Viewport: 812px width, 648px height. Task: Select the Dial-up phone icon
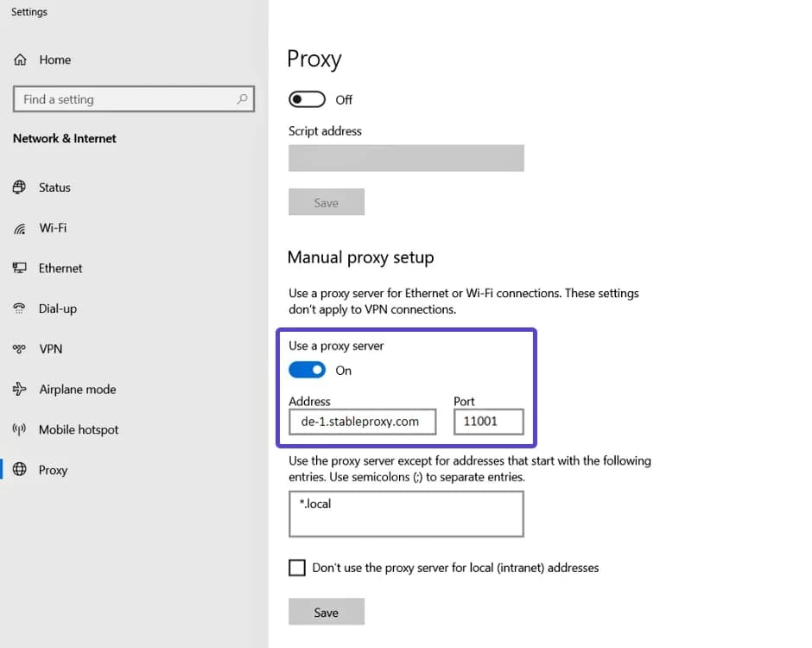pyautogui.click(x=19, y=308)
